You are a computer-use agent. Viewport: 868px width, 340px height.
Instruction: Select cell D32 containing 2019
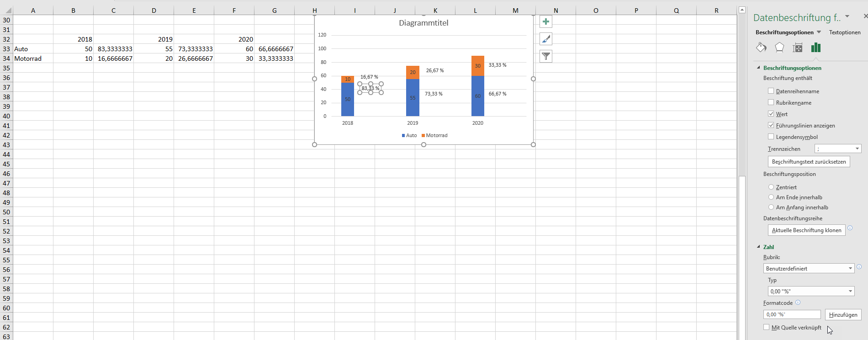pos(153,39)
